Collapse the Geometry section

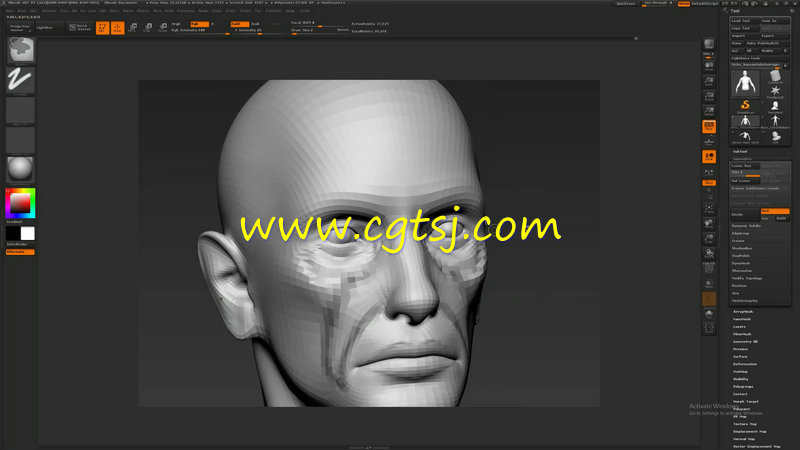[742, 159]
